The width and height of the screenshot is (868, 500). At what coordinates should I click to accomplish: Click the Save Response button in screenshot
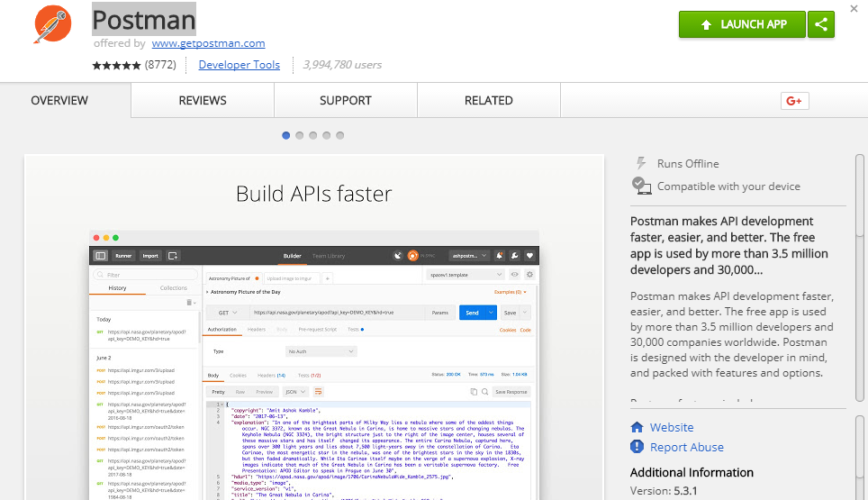tap(511, 392)
